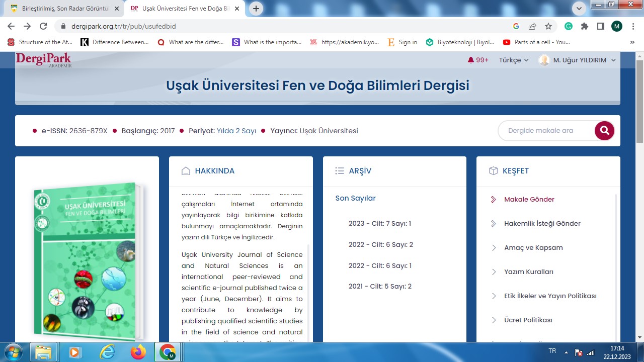The image size is (644, 362).
Task: Click the Makale Gönder link
Action: tap(529, 200)
